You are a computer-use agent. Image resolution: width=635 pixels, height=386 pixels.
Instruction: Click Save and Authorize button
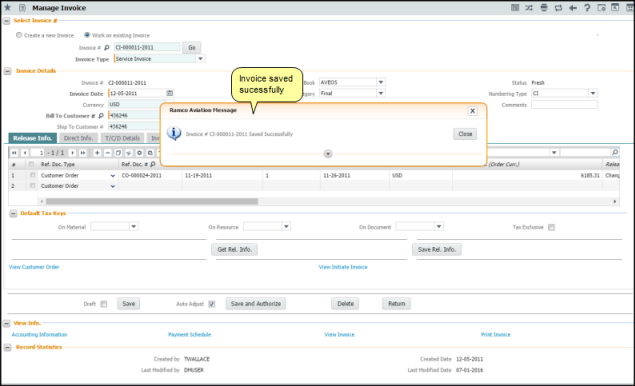pos(256,304)
